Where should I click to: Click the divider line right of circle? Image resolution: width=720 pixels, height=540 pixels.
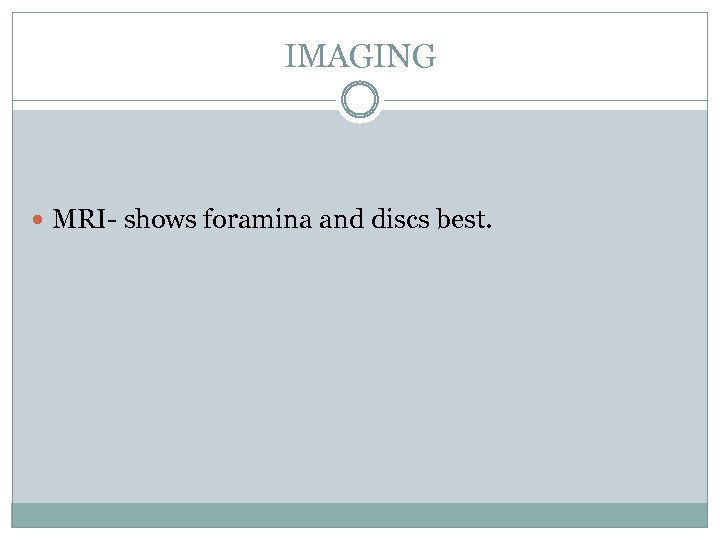[545, 101]
